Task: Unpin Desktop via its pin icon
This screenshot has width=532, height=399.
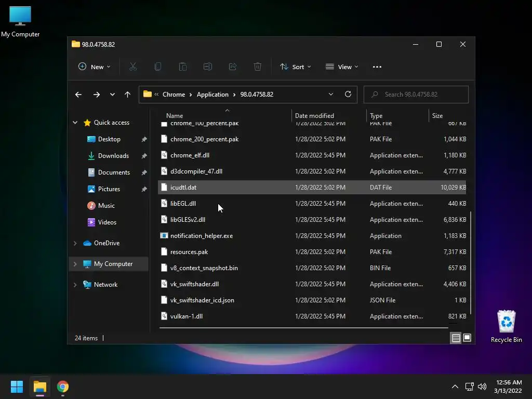Action: click(144, 139)
